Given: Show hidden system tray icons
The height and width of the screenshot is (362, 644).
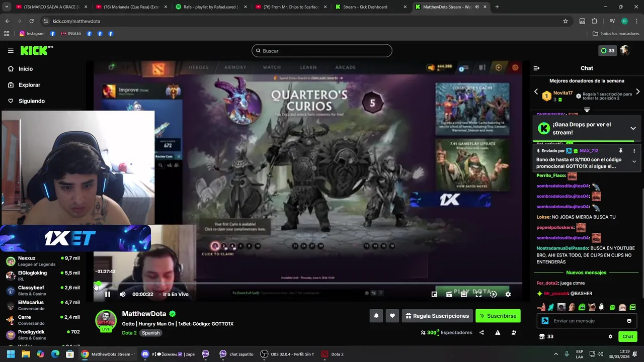Looking at the screenshot, I should (x=556, y=354).
